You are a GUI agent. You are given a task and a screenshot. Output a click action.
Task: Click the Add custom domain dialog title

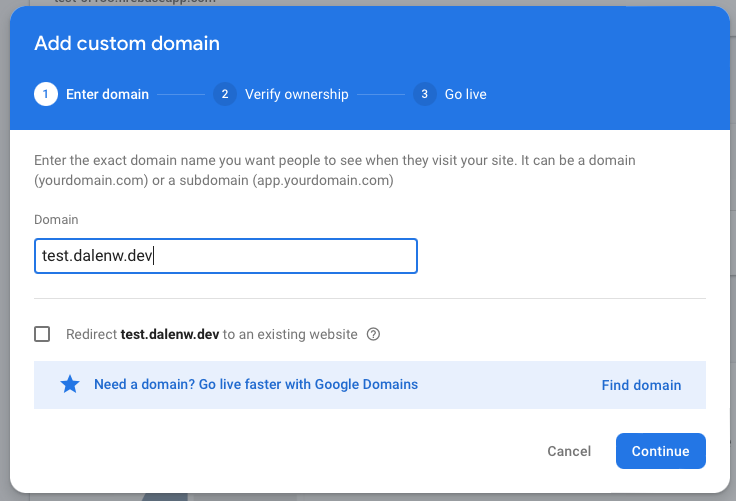tap(127, 43)
